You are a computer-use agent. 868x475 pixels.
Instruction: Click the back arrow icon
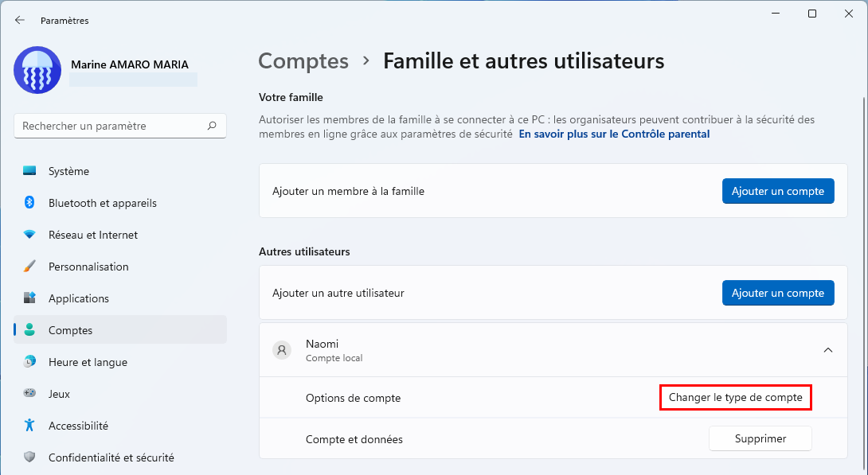tap(20, 21)
